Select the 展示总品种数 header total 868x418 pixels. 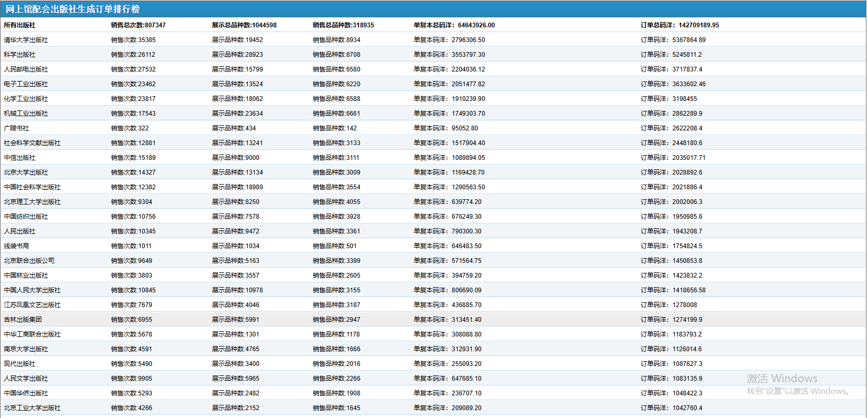point(244,25)
